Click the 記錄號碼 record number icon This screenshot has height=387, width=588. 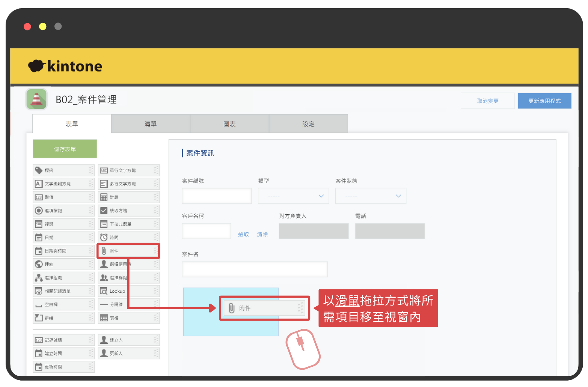pos(38,340)
